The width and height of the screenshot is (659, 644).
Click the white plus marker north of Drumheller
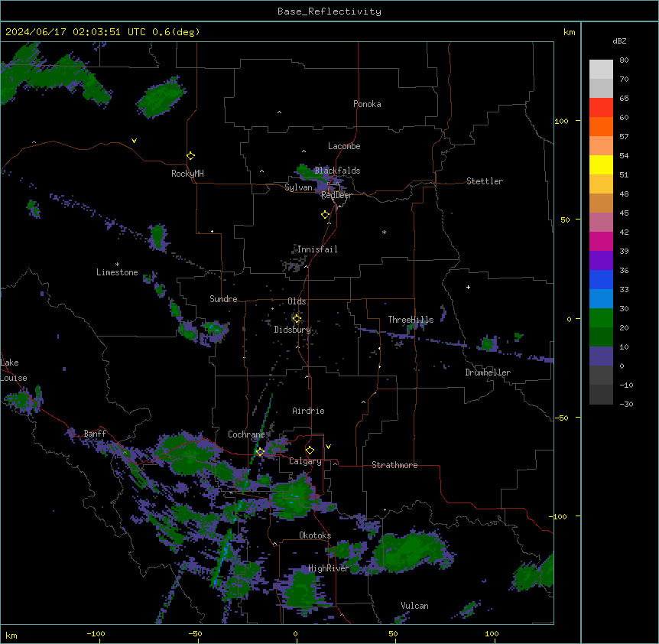[468, 287]
